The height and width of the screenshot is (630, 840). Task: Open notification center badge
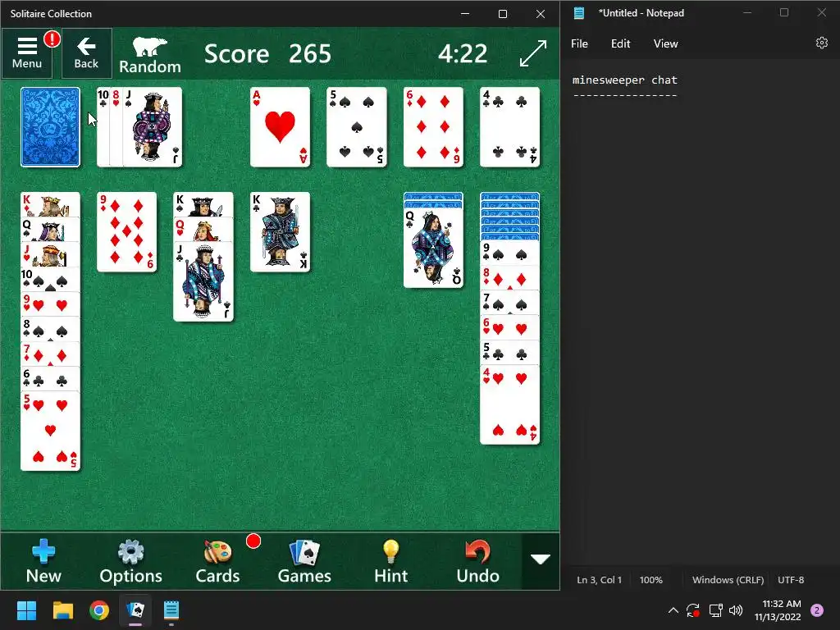tap(817, 610)
